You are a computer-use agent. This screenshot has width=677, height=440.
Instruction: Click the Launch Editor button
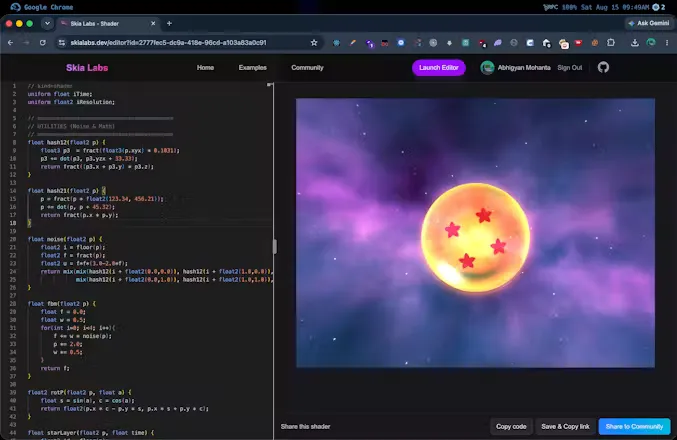tap(439, 68)
